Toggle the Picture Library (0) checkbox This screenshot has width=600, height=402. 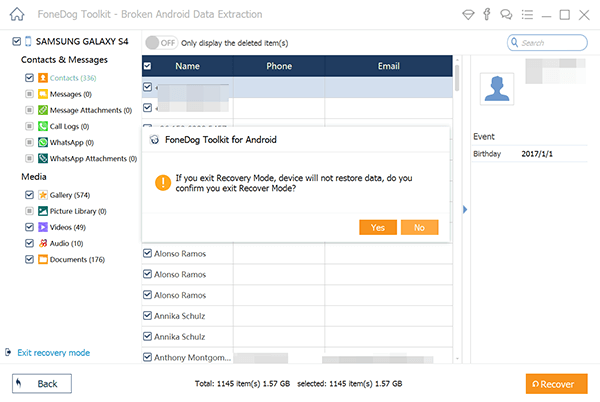29,211
